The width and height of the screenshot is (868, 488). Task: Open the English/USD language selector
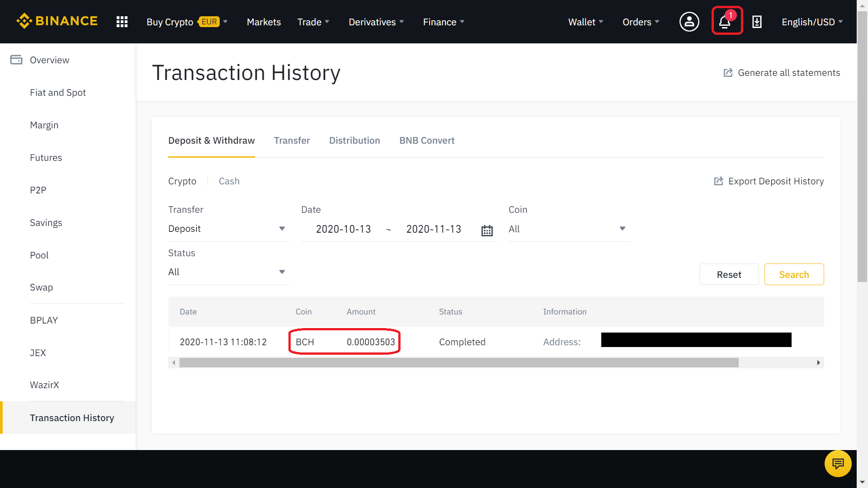812,22
